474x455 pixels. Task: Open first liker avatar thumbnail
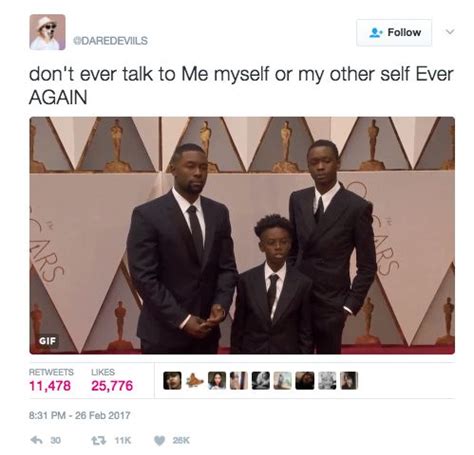coord(172,381)
